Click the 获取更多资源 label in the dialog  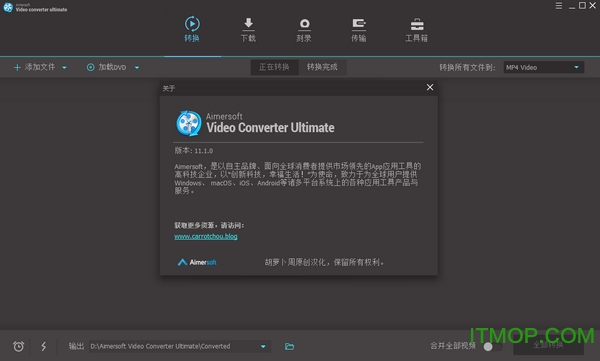pyautogui.click(x=209, y=225)
